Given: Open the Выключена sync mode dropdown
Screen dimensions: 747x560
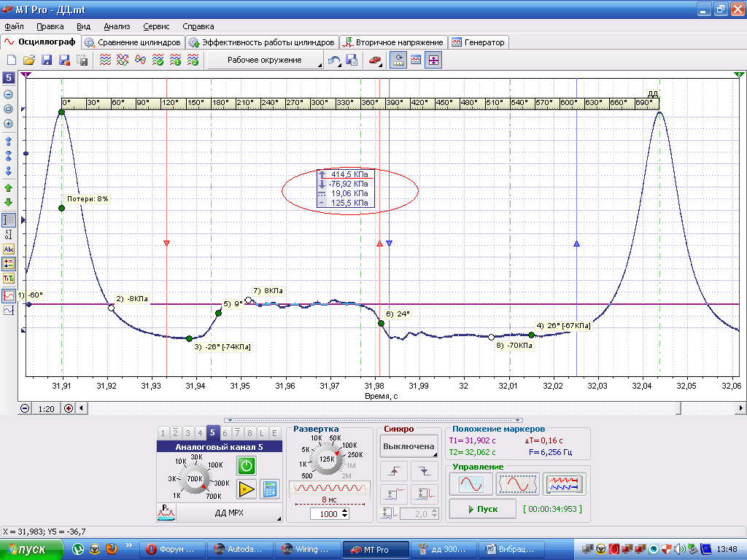Looking at the screenshot, I should coord(409,447).
